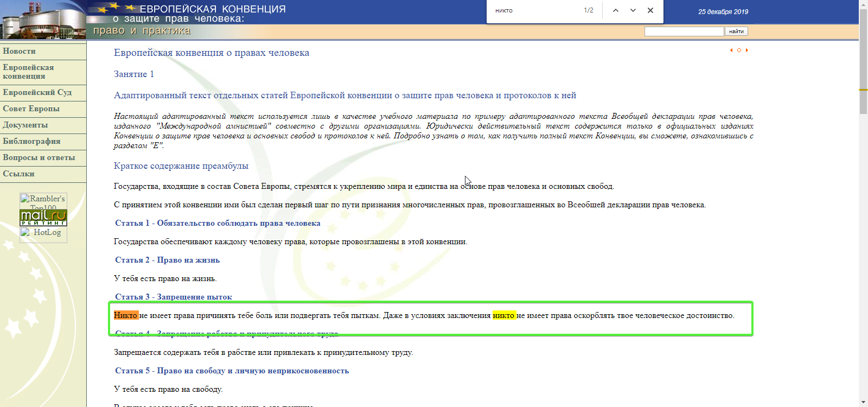
Task: Click the orange right arrow page navigator
Action: click(747, 50)
